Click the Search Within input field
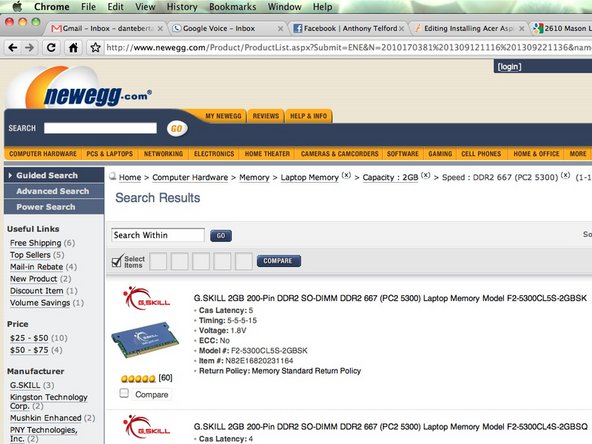 point(158,235)
